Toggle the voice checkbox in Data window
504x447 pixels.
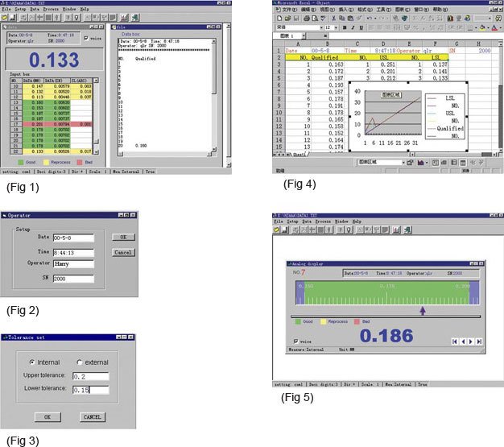pyautogui.click(x=86, y=39)
